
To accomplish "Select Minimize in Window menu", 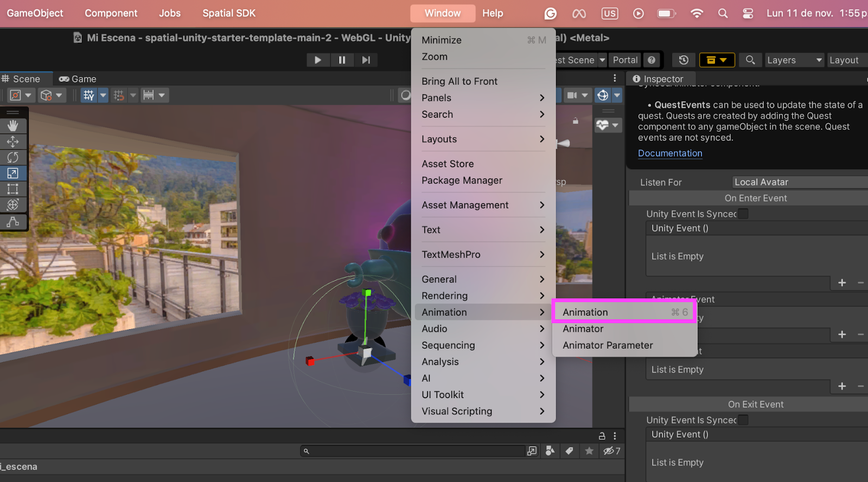I will (x=483, y=40).
